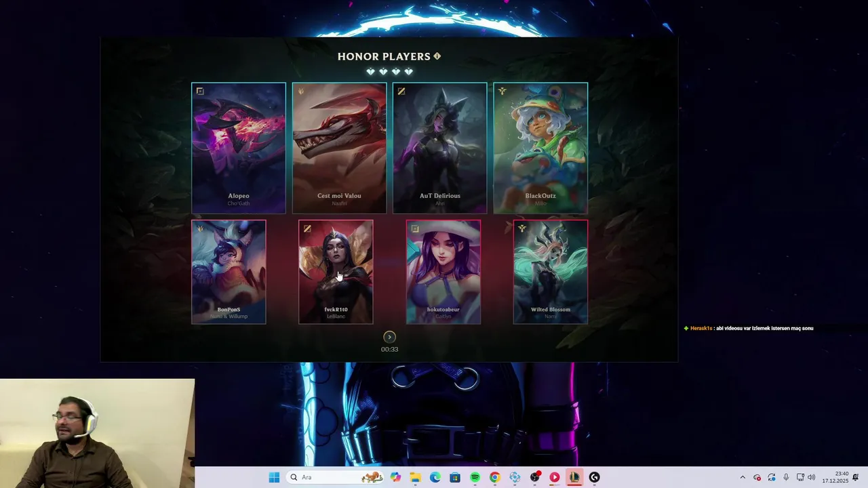
Task: Honor Cest moi Valou playing Naafiri
Action: (339, 148)
